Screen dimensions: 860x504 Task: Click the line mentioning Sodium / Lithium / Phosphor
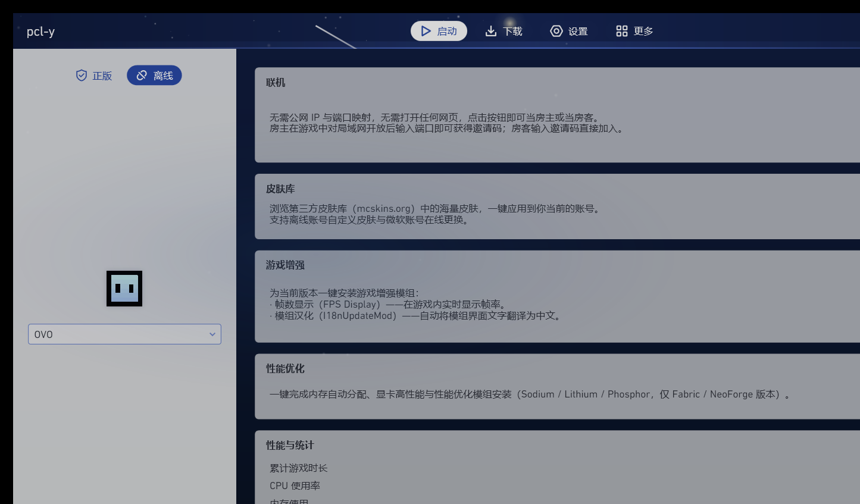click(x=530, y=395)
